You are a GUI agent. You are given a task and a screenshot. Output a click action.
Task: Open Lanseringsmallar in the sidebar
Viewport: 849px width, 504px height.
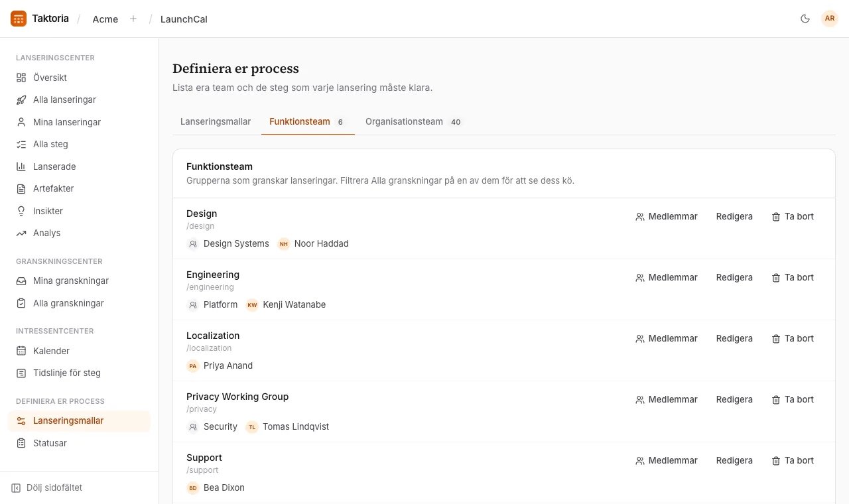[x=80, y=421]
